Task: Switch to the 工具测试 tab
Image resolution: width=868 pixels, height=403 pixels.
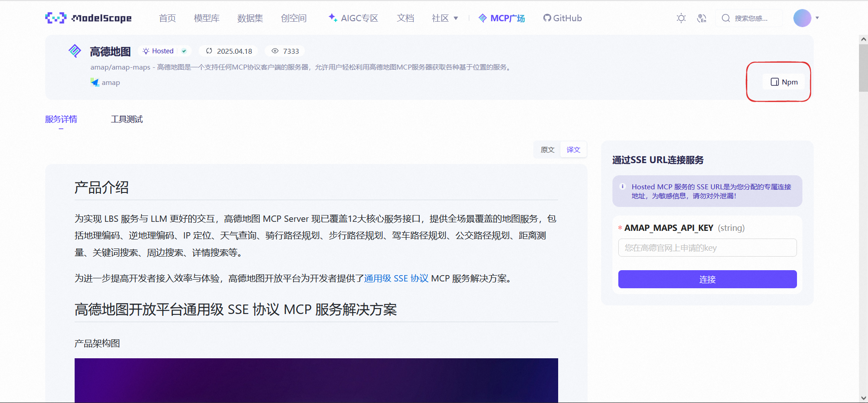Action: 127,119
